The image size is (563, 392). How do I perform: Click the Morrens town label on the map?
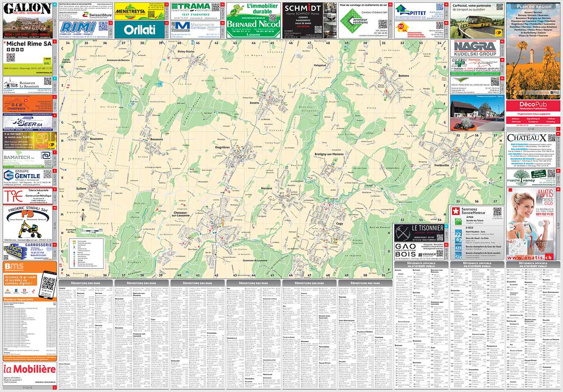pos(266,188)
